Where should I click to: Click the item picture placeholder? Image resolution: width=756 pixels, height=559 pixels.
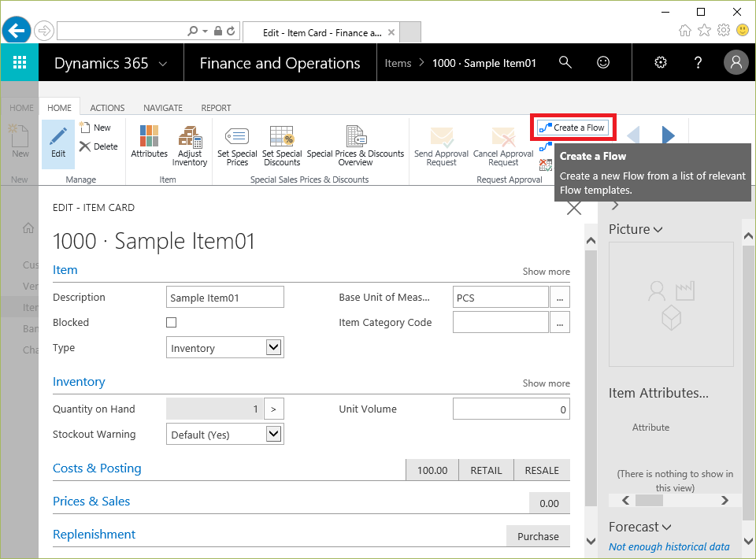click(671, 305)
